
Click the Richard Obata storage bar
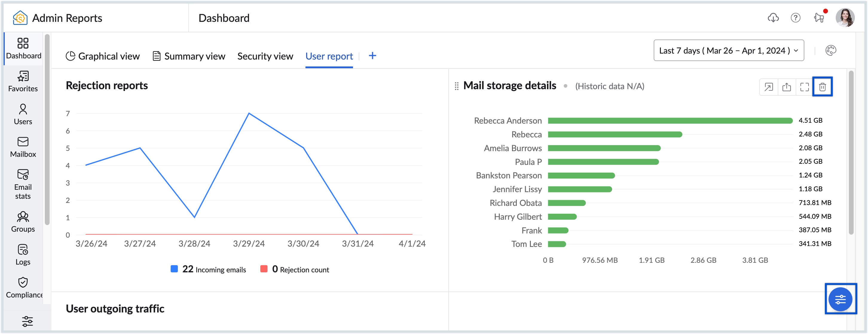click(567, 203)
